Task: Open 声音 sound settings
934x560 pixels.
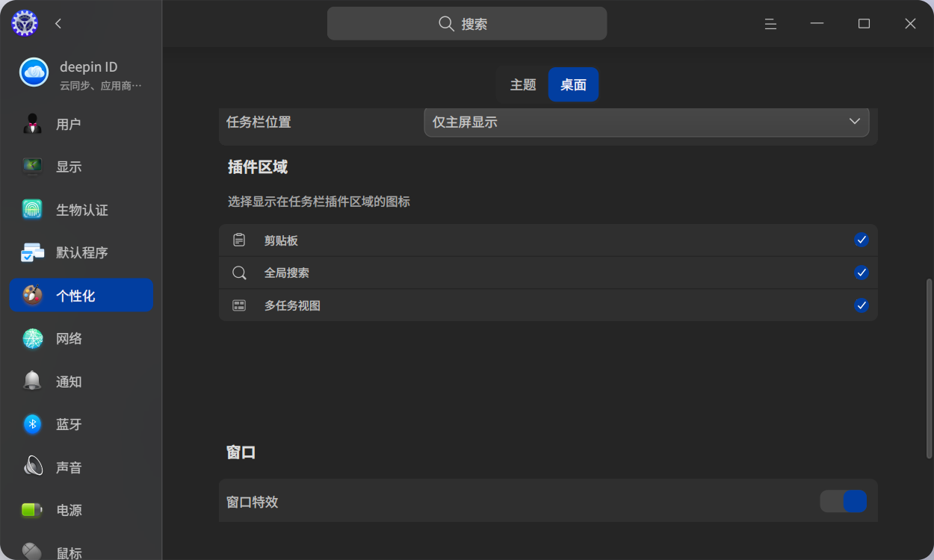Action: [81, 467]
